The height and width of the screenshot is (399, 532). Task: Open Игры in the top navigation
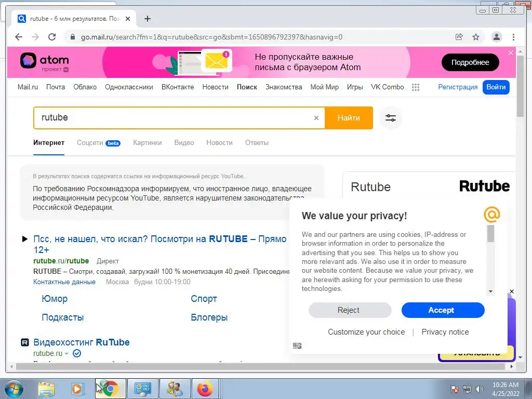point(355,87)
